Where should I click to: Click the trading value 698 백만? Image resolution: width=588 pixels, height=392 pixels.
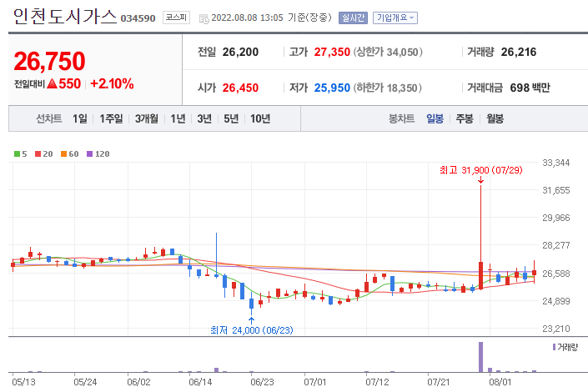[x=530, y=88]
